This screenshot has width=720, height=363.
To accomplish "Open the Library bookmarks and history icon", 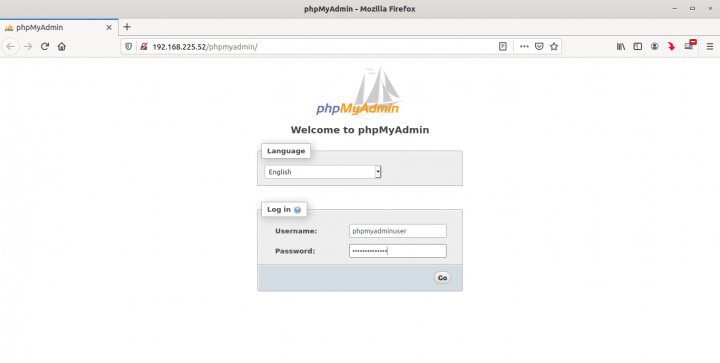I will click(621, 46).
